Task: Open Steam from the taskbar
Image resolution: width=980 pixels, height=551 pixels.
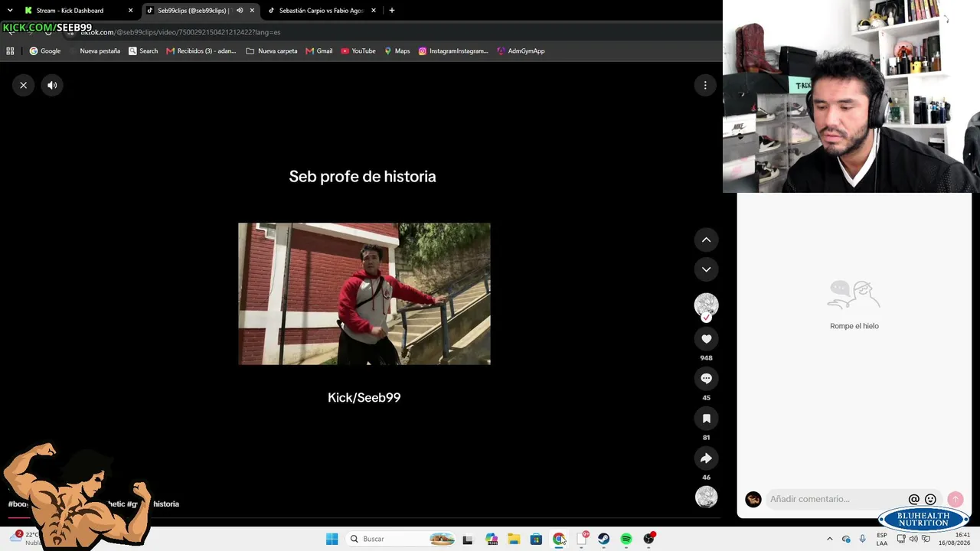Action: (604, 539)
